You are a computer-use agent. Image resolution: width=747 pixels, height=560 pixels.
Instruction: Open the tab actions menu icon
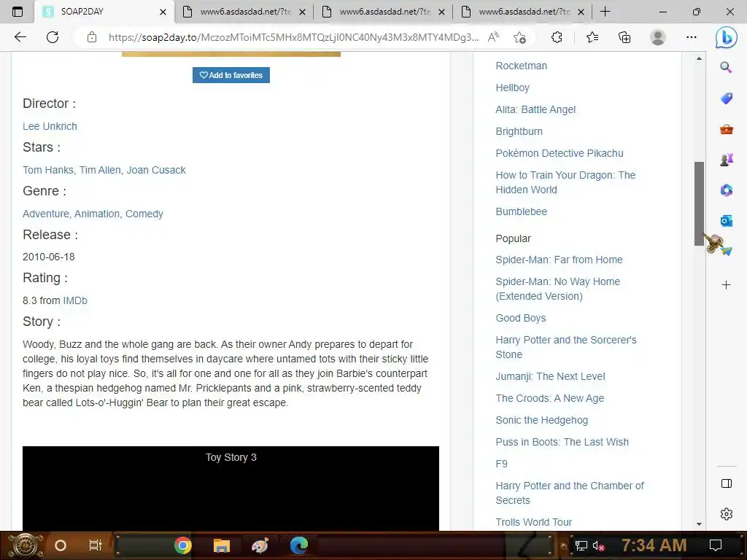(18, 12)
